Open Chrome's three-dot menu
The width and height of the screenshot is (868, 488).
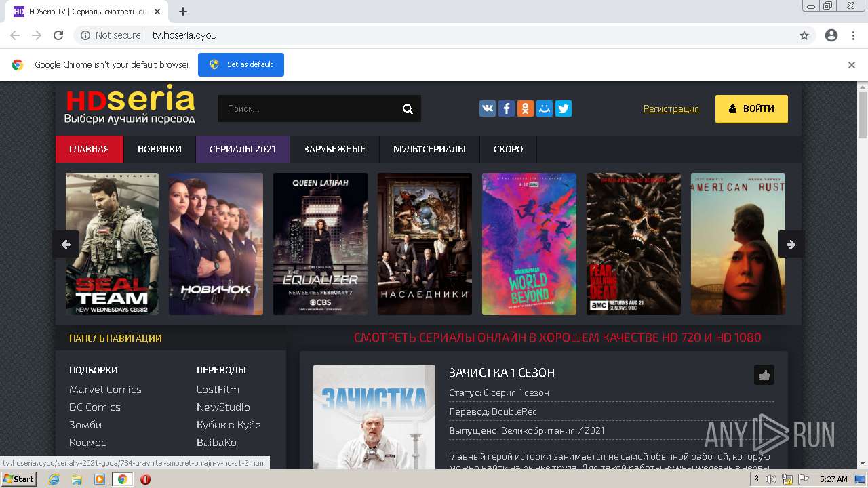tap(853, 35)
